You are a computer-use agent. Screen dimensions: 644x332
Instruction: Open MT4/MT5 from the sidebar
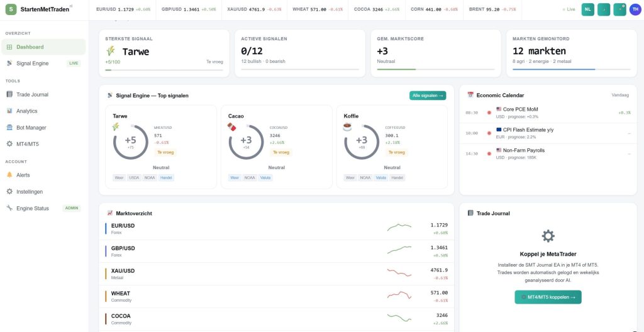(x=43, y=144)
